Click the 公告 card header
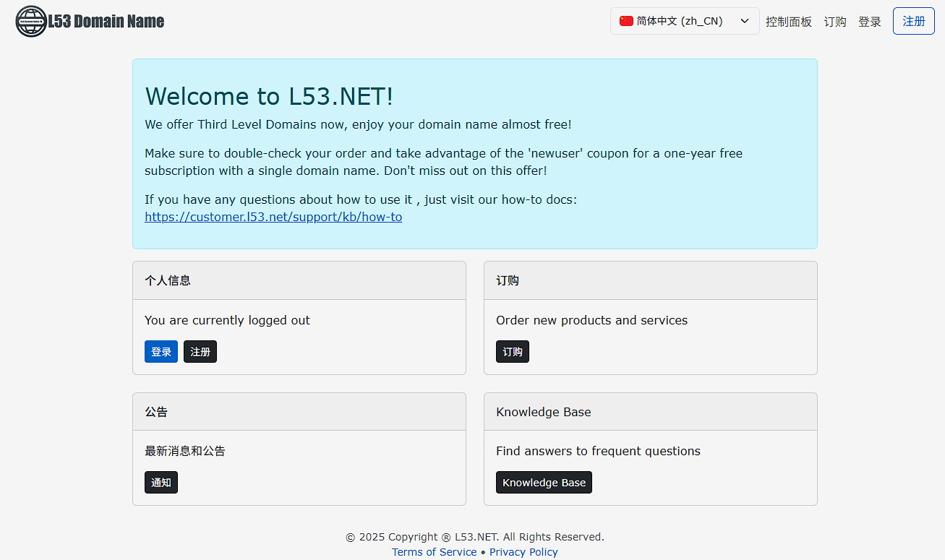The height and width of the screenshot is (560, 945). coord(156,412)
